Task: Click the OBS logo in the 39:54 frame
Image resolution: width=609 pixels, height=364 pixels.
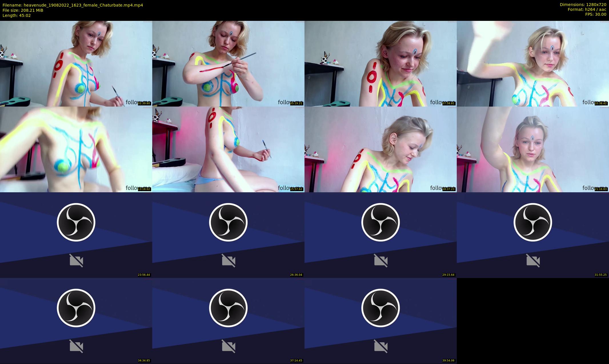Action: pos(380,308)
